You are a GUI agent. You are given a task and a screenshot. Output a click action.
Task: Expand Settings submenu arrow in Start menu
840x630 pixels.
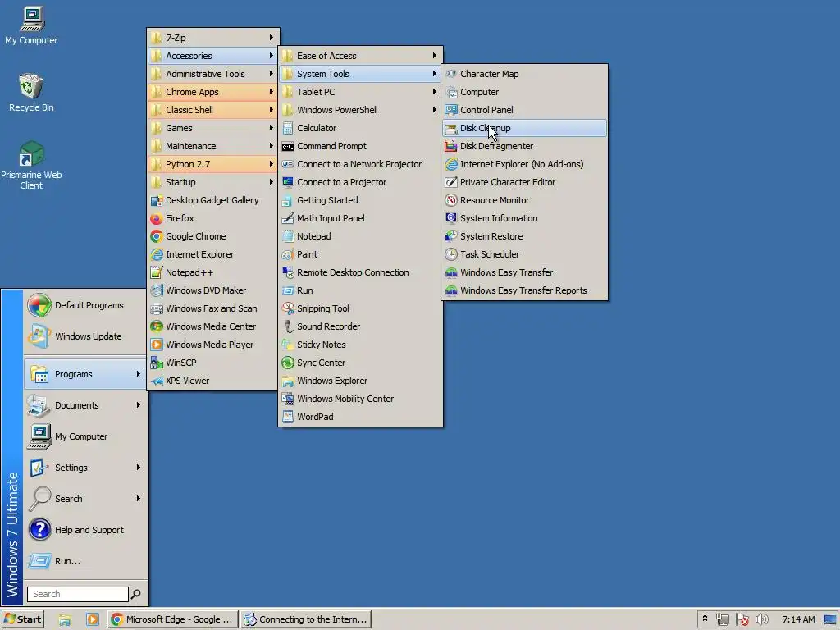pos(138,467)
